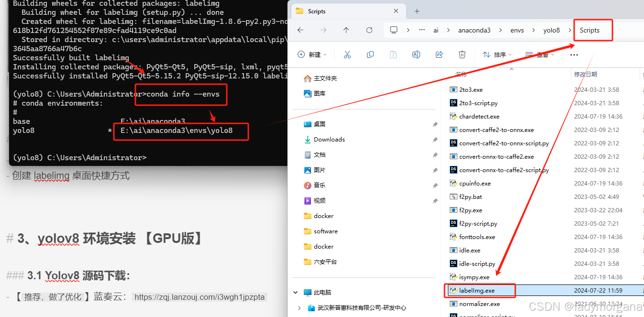The width and height of the screenshot is (644, 317).
Task: Select the f2py.exe file
Action: [x=470, y=210]
